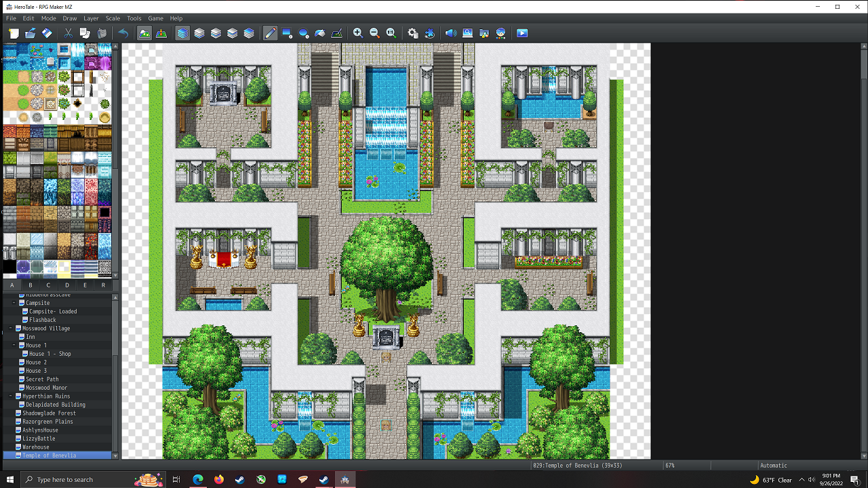868x488 pixels.
Task: Open the Sound Test speaker icon
Action: pyautogui.click(x=451, y=33)
